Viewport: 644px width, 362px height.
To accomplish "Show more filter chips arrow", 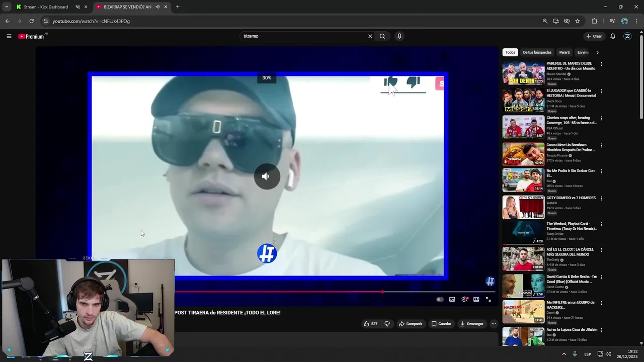I will pos(597,52).
